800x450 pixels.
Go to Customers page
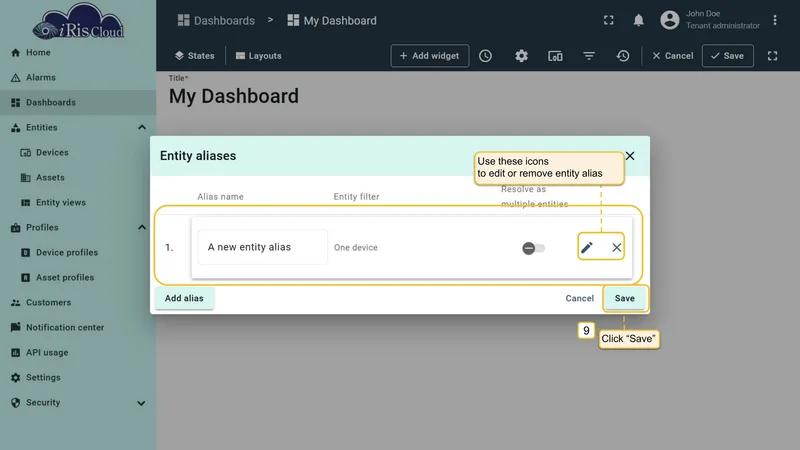click(78, 303)
